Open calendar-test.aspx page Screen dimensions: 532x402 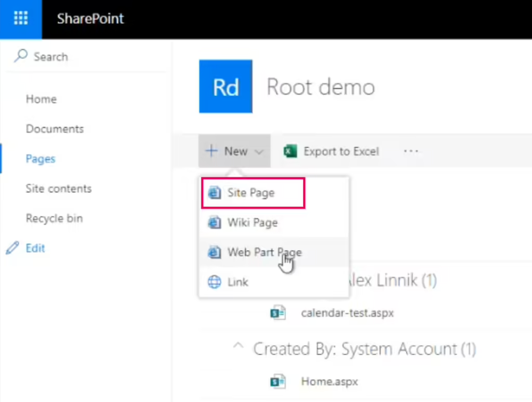[348, 313]
